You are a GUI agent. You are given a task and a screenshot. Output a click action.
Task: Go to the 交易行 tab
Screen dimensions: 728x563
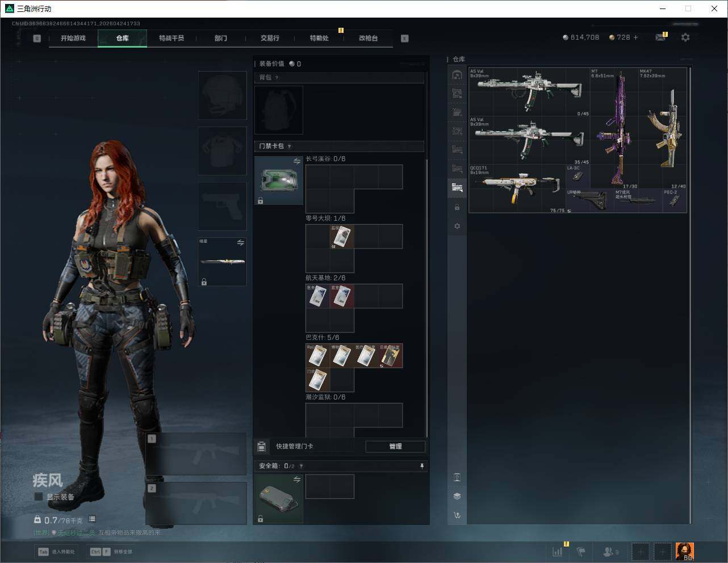point(270,38)
